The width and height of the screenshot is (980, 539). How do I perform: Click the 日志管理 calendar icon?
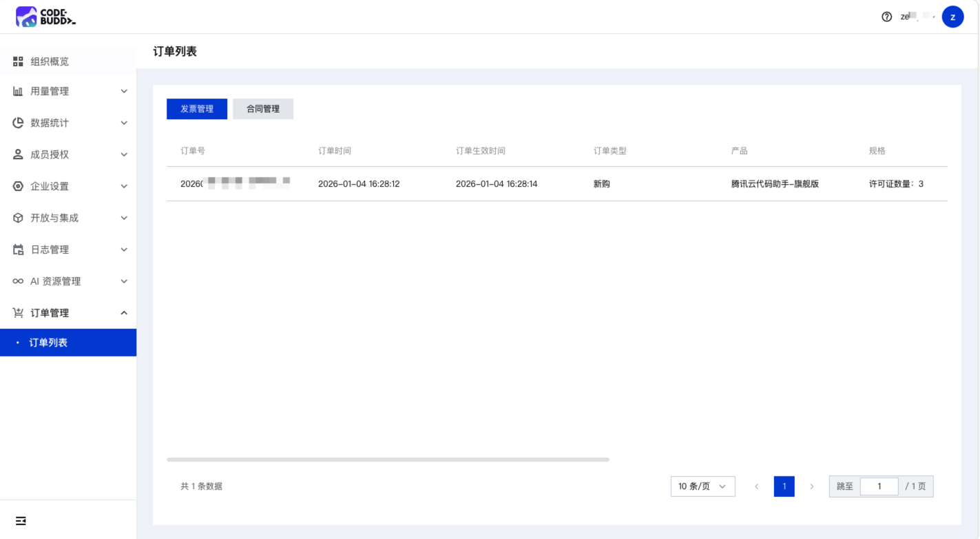(x=18, y=250)
